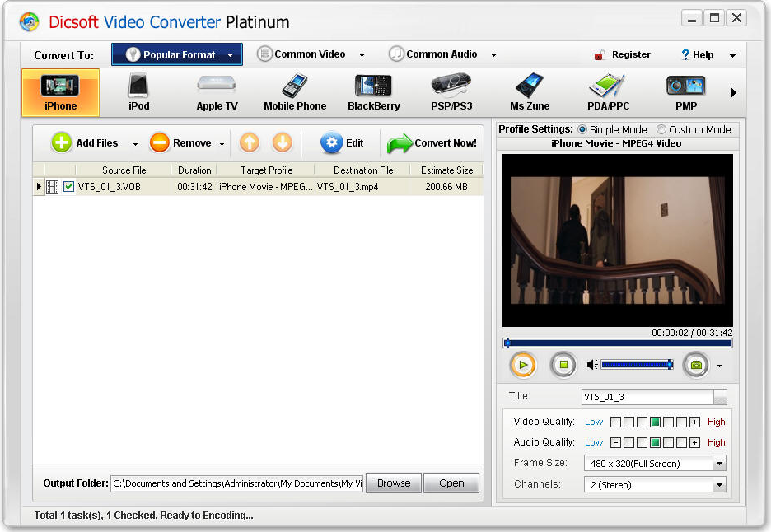Expand the Channels combo box
771x532 pixels.
[719, 485]
